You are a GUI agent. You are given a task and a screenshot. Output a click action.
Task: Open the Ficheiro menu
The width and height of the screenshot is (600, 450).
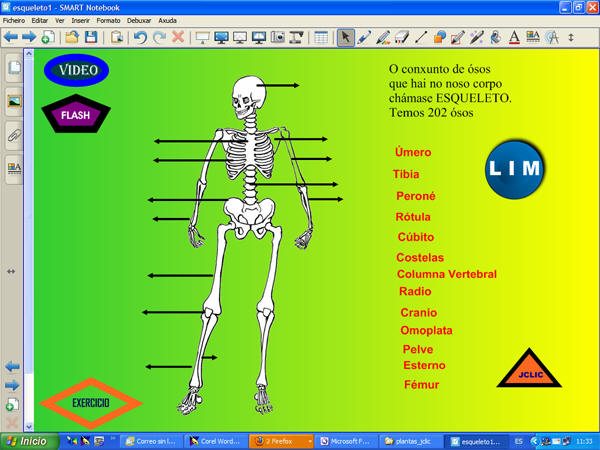pyautogui.click(x=14, y=20)
